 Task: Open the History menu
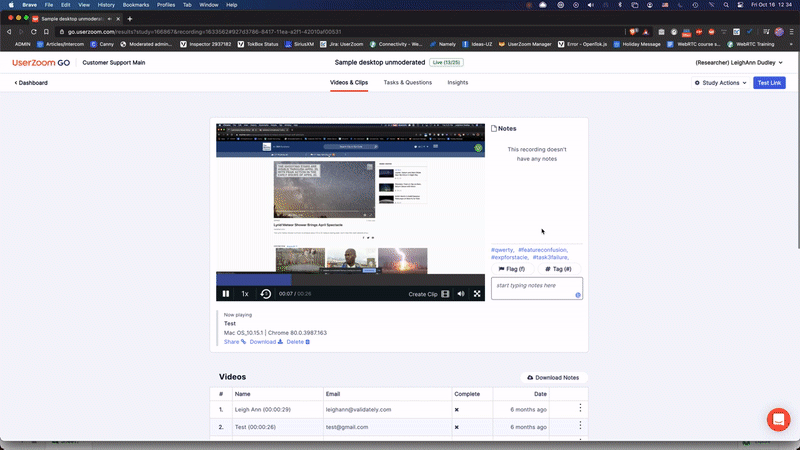coord(106,5)
